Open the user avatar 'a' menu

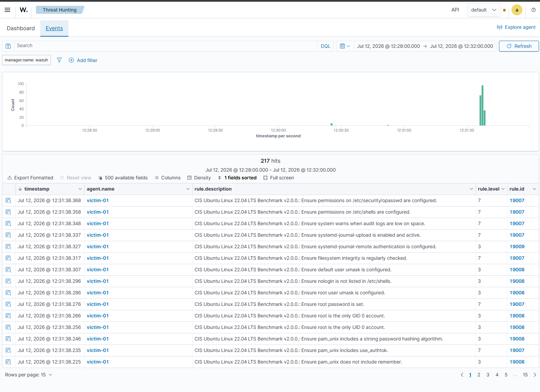(517, 10)
